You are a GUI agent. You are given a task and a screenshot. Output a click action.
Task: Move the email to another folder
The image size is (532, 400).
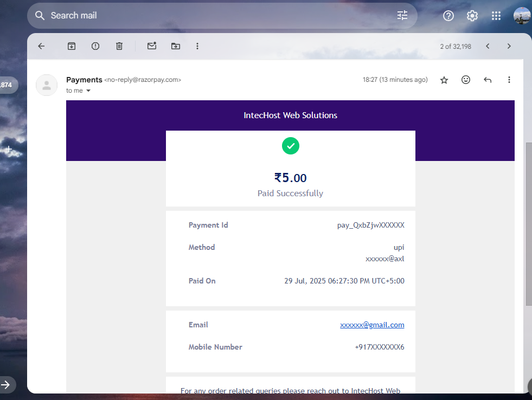(x=175, y=46)
